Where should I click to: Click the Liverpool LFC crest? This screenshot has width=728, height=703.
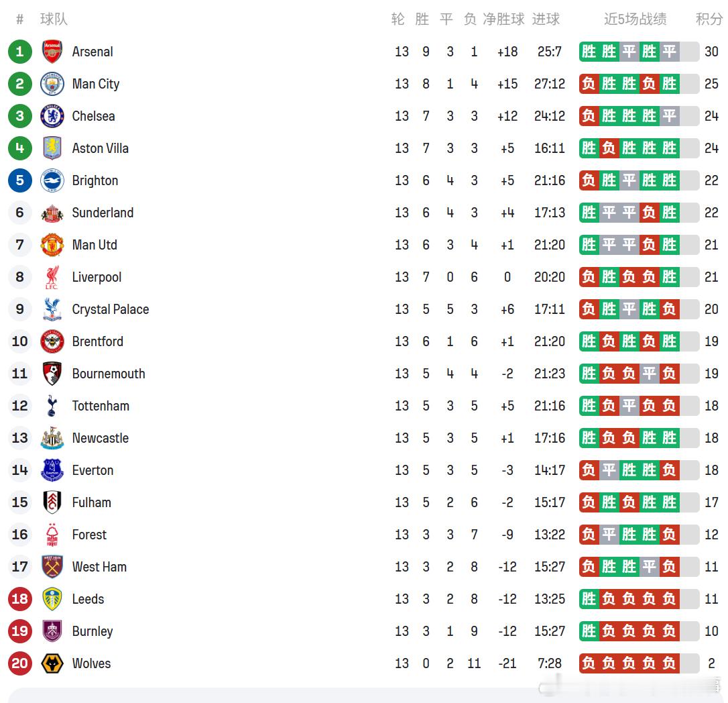click(x=52, y=277)
